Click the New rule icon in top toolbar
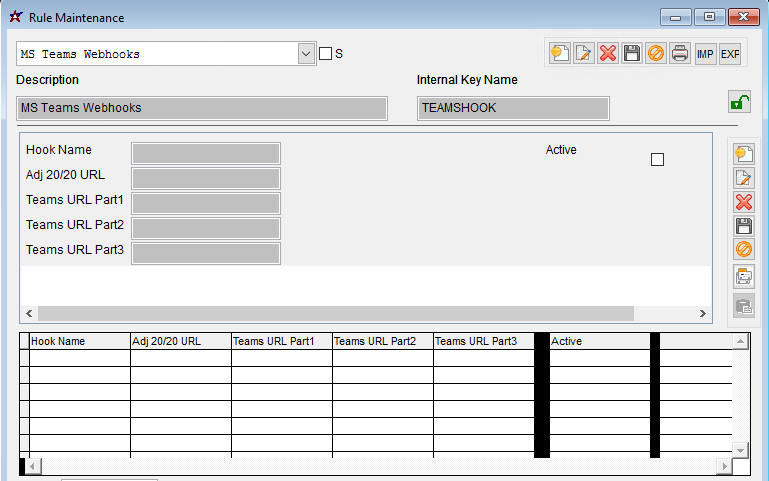769x481 pixels. point(560,53)
